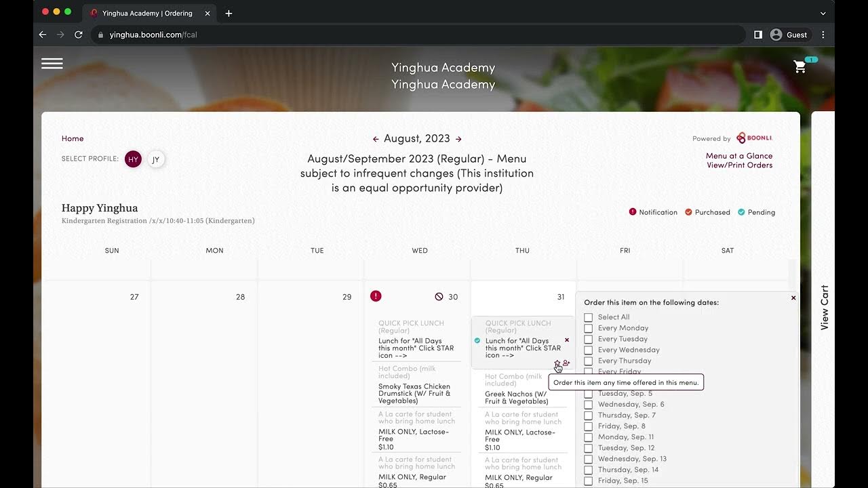Check the Select All box
Image resolution: width=868 pixels, height=488 pixels.
(x=588, y=317)
